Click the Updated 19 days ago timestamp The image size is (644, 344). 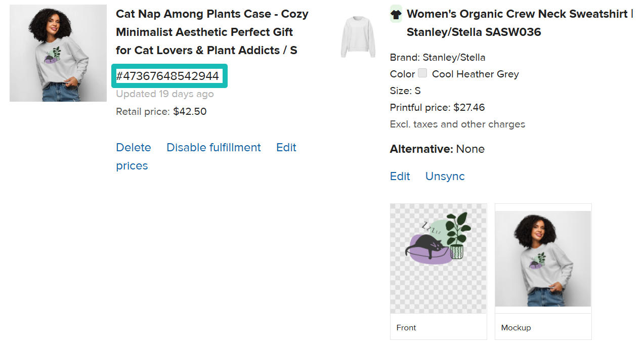pos(165,94)
